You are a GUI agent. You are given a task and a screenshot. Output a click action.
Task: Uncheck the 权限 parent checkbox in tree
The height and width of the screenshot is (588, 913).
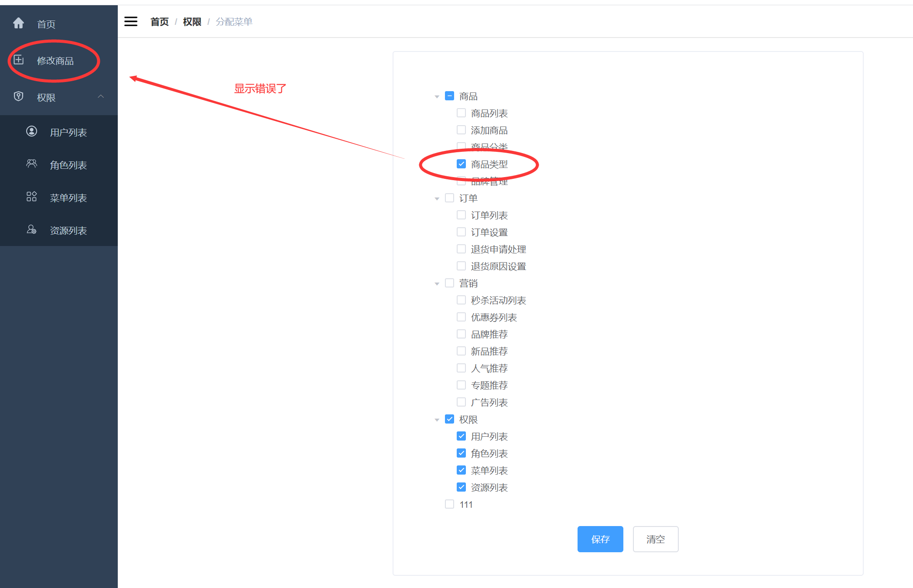[449, 419]
